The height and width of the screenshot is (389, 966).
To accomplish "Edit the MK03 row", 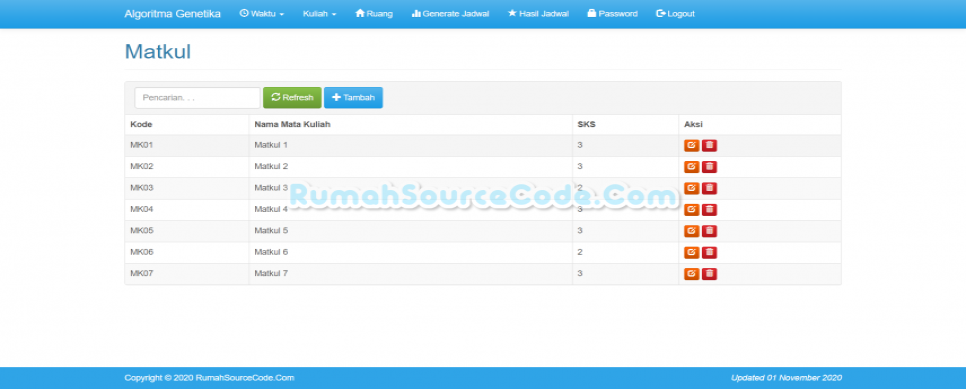I will tap(691, 188).
